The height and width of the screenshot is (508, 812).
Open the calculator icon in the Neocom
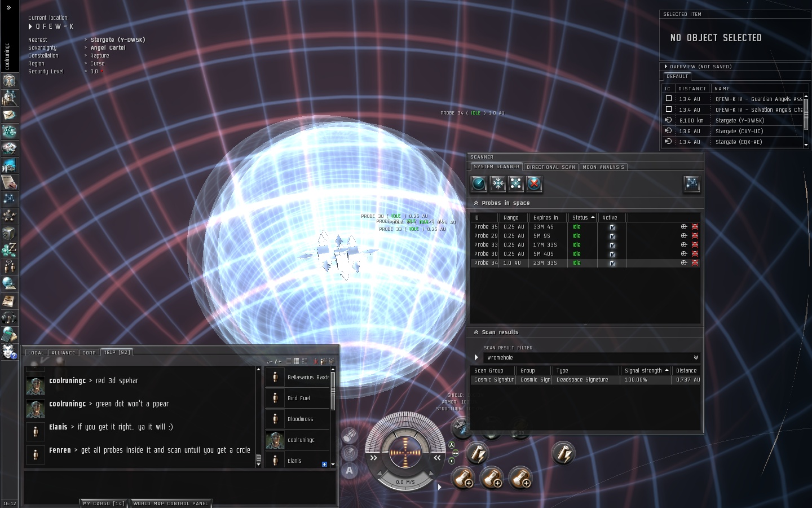coord(9,335)
